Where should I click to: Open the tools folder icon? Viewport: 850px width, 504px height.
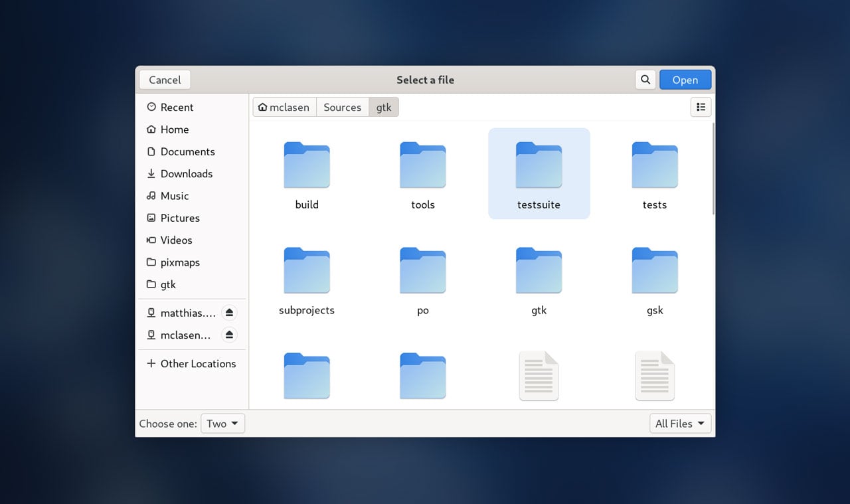coord(423,165)
